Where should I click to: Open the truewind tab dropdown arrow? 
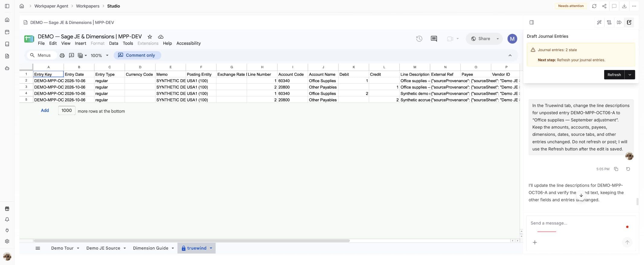pyautogui.click(x=211, y=248)
